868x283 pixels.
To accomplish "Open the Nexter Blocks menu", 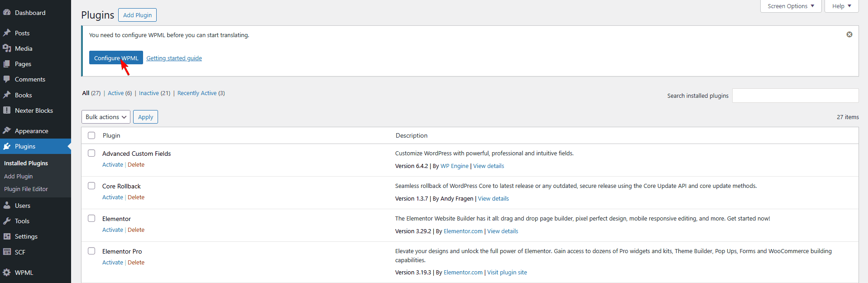I will [34, 110].
